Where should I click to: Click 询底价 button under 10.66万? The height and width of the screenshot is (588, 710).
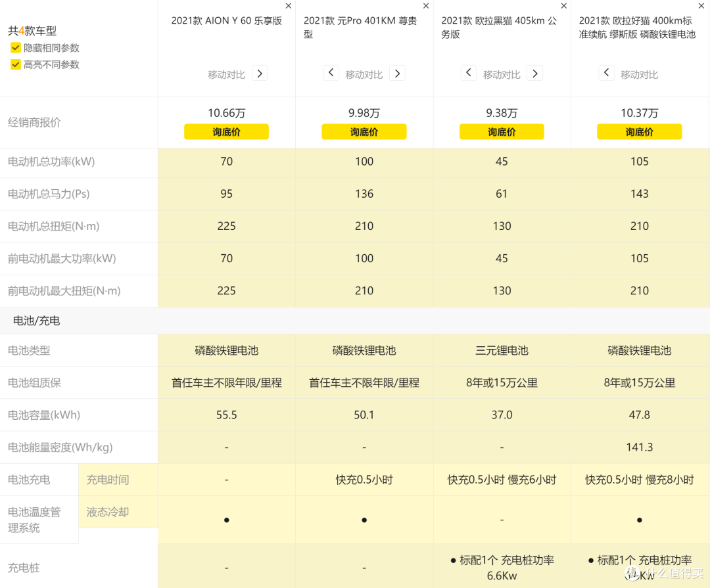pyautogui.click(x=226, y=131)
